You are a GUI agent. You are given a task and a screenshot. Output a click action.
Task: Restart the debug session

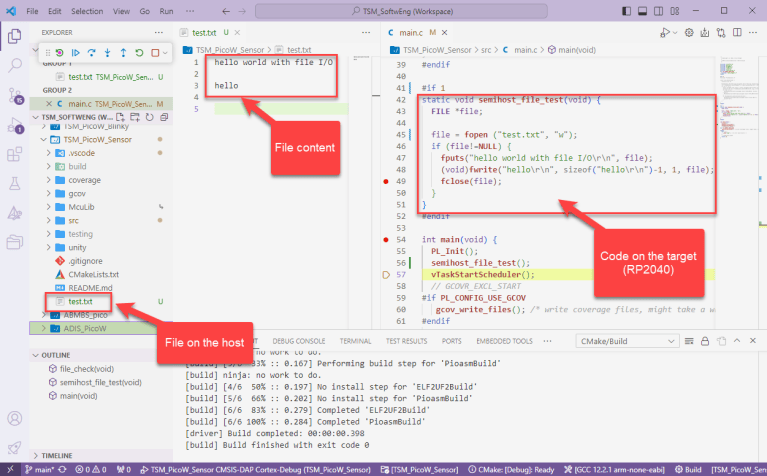click(139, 53)
